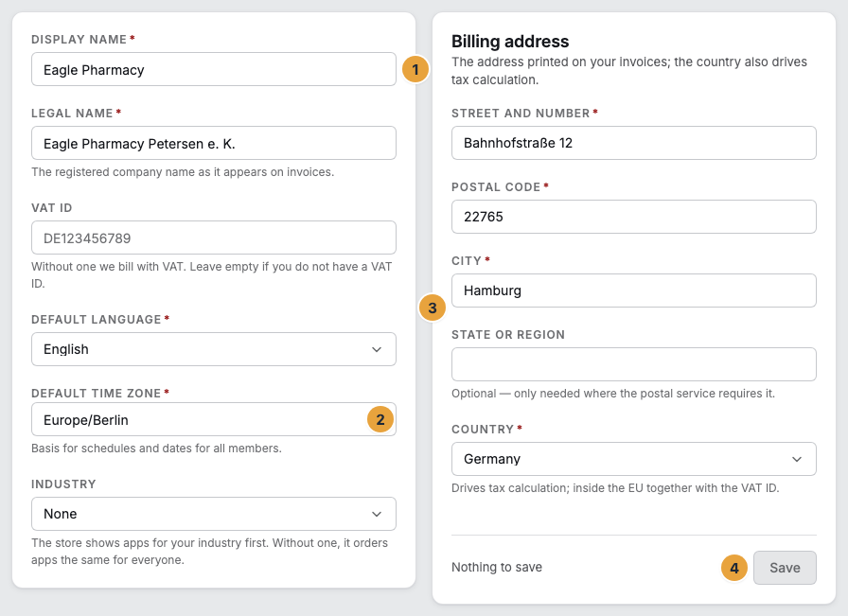Click the Street and Number field

[x=634, y=143]
